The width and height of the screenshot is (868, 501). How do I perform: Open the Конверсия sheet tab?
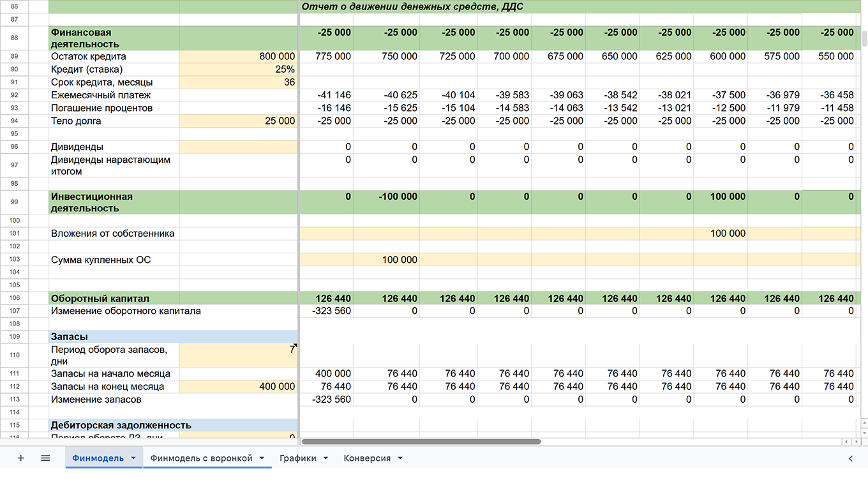[x=367, y=458]
